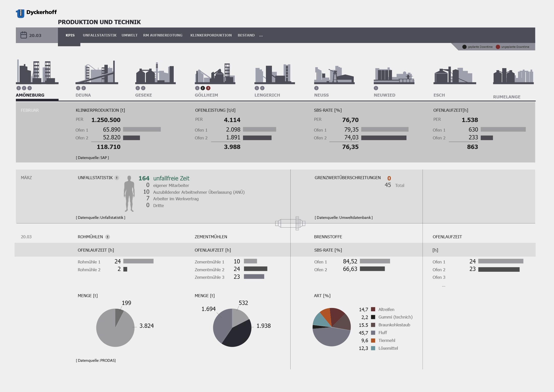This screenshot has width=554, height=392.
Task: Click kiln 1 indicator under Neuwied
Action: coord(376,88)
